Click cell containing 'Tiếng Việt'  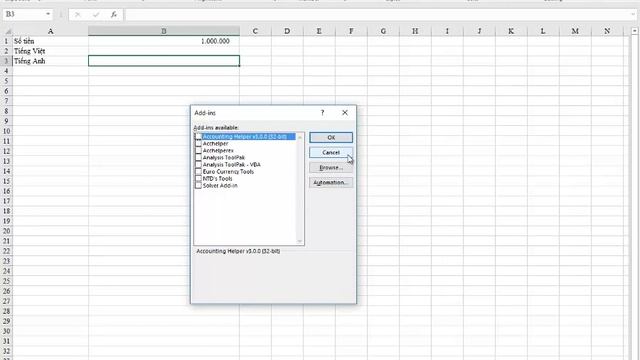[x=51, y=51]
